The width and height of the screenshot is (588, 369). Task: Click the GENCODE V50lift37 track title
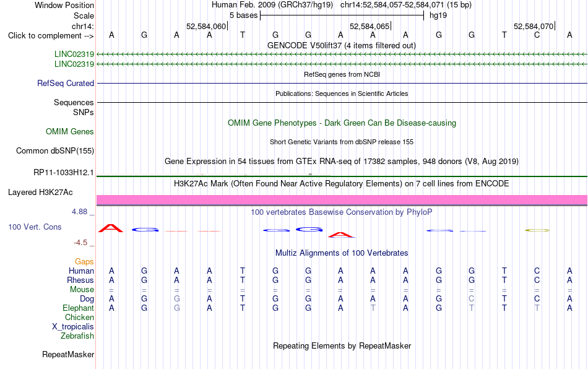342,45
